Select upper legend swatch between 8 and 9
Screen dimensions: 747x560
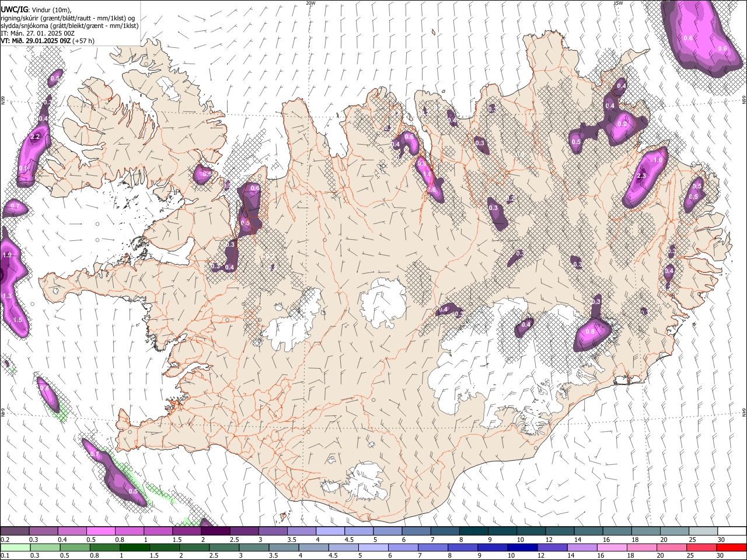473,531
